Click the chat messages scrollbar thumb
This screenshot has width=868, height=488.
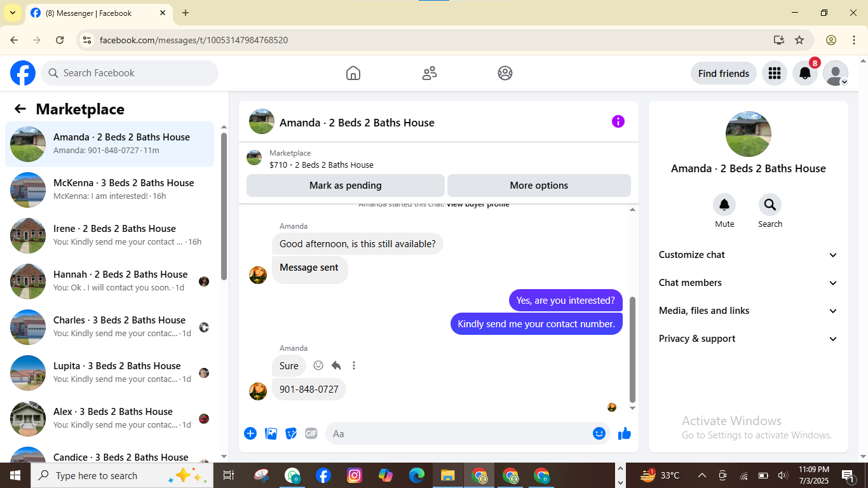click(x=632, y=349)
